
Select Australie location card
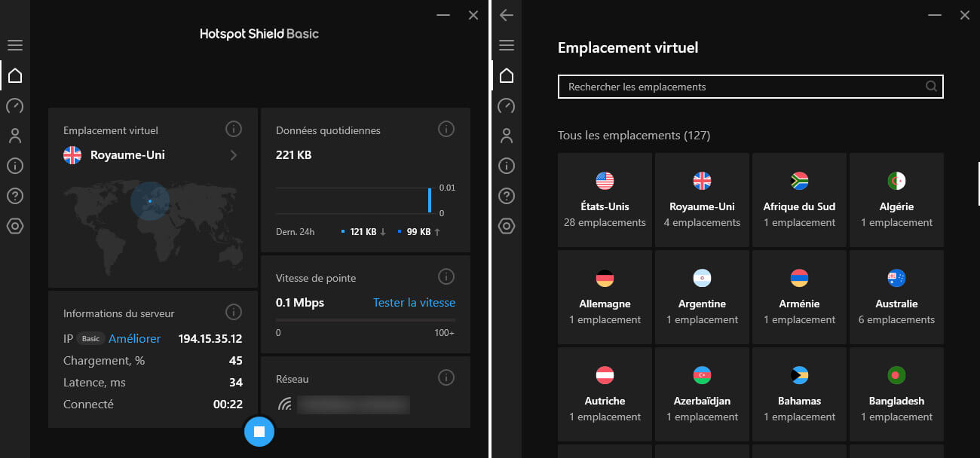point(896,297)
